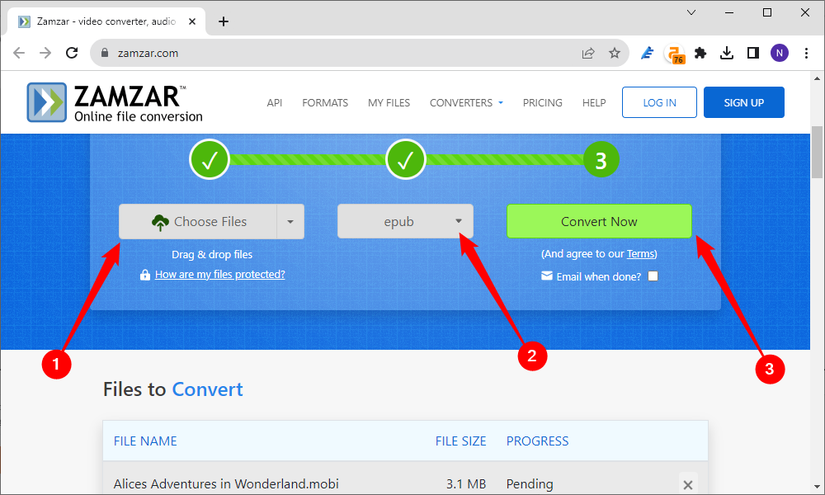
Task: Enable Email when done checkbox
Action: pos(653,276)
